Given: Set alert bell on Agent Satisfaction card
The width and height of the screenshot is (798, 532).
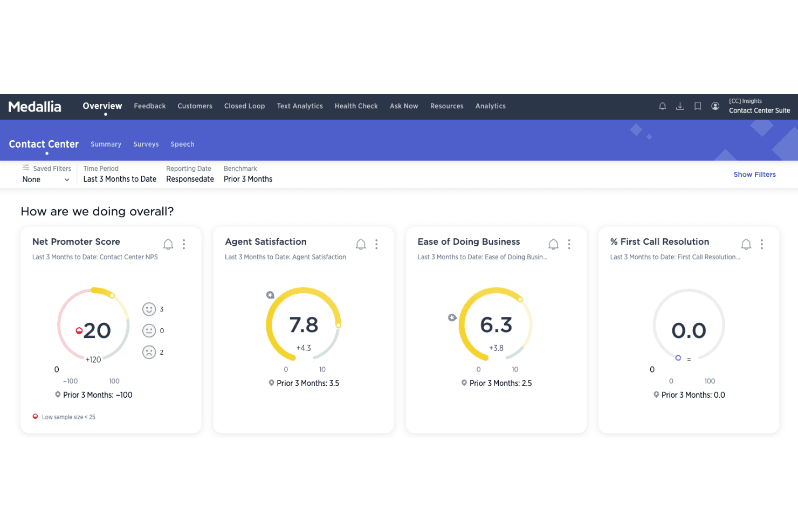Looking at the screenshot, I should click(x=361, y=244).
